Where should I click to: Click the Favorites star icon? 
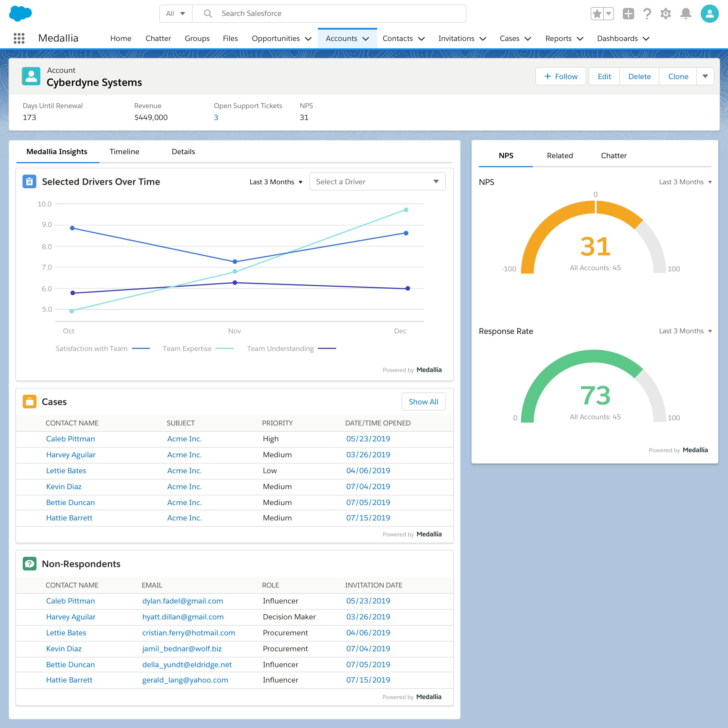coord(597,14)
